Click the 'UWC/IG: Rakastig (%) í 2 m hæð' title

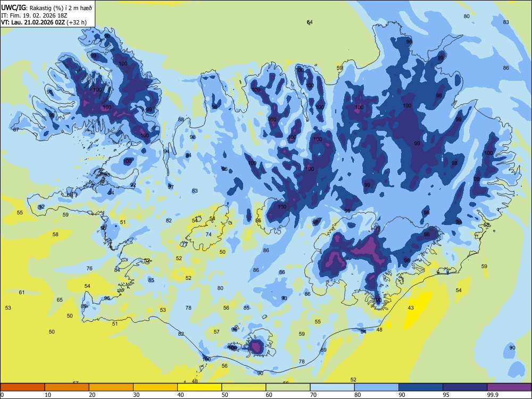click(x=46, y=8)
